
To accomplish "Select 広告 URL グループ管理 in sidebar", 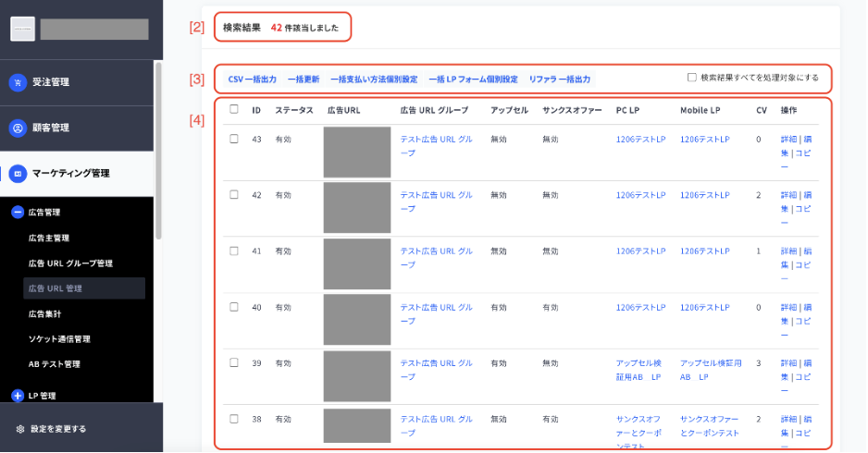I will (70, 263).
